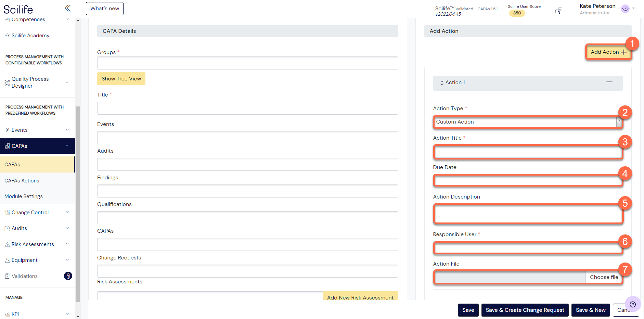Click the Scilife Academy graduation icon
The height and width of the screenshot is (319, 644).
7,36
